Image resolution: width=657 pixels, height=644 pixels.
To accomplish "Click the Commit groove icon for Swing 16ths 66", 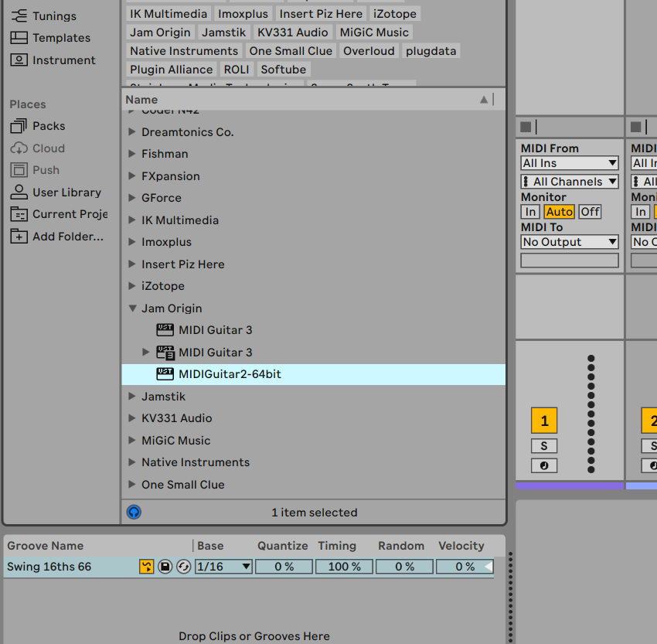I will tap(146, 567).
